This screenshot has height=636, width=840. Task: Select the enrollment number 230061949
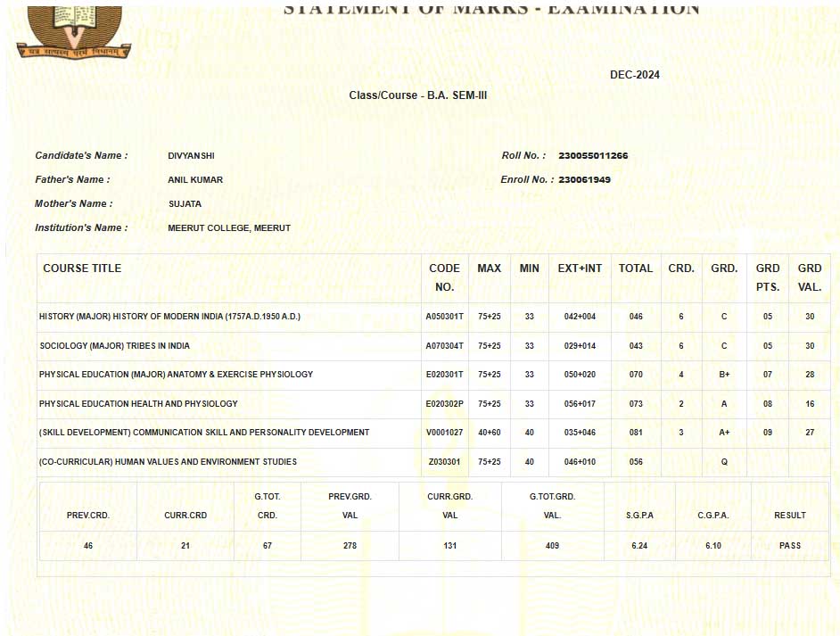(x=584, y=179)
